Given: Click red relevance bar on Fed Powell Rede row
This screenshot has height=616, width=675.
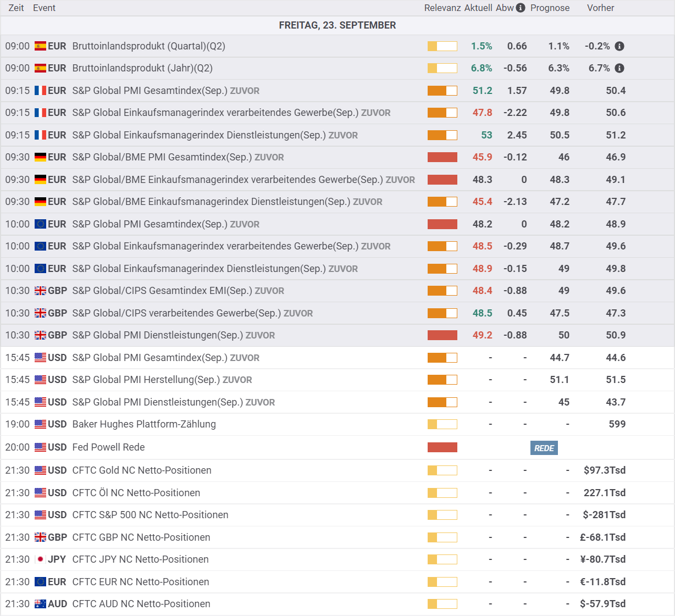Looking at the screenshot, I should [442, 447].
